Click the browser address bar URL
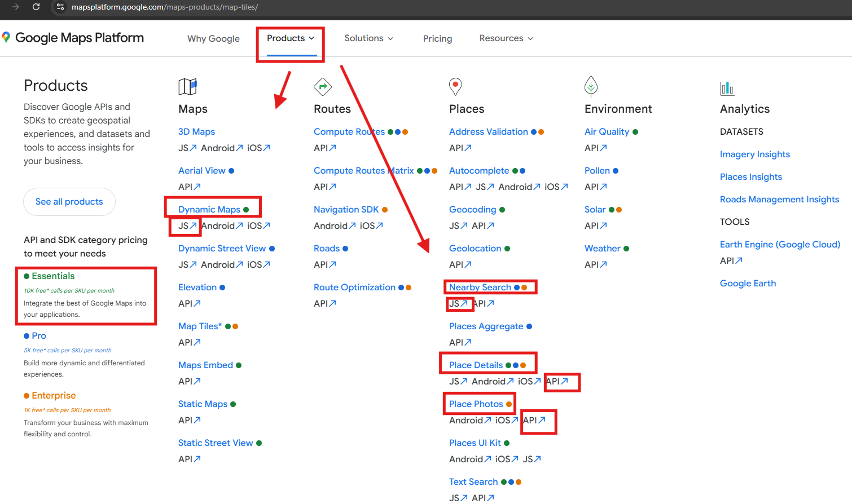The image size is (852, 504). coord(165,7)
